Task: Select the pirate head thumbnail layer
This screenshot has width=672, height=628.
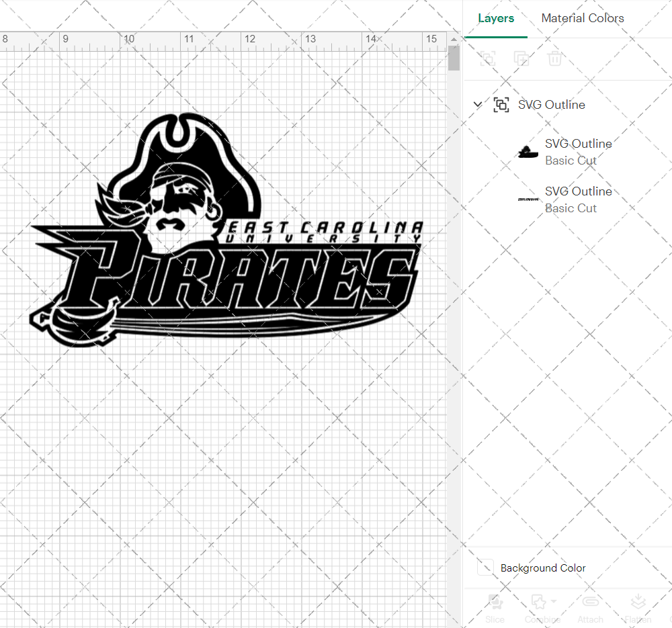Action: point(528,152)
